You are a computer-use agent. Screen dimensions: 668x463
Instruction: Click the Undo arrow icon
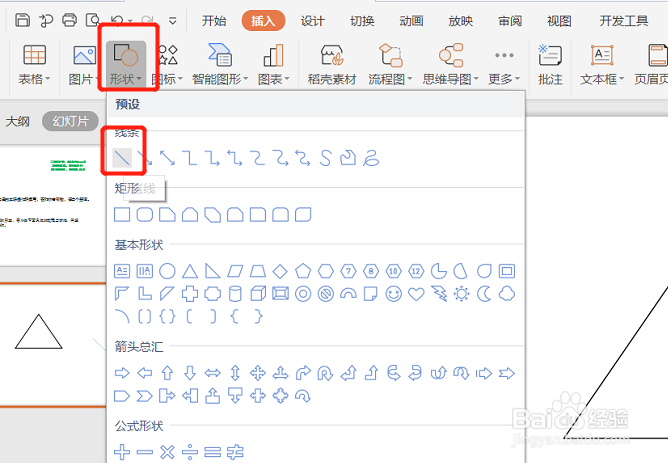[117, 20]
